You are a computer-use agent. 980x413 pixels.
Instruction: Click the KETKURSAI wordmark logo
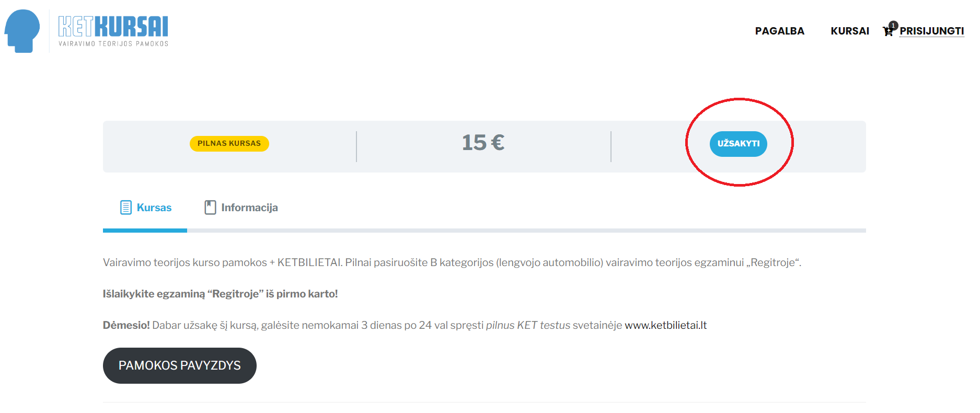coord(113,26)
